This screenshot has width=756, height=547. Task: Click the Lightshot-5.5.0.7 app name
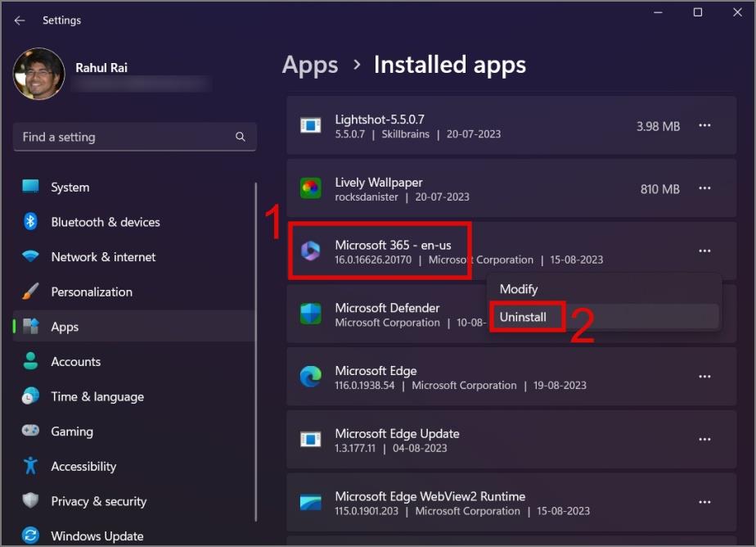tap(380, 119)
